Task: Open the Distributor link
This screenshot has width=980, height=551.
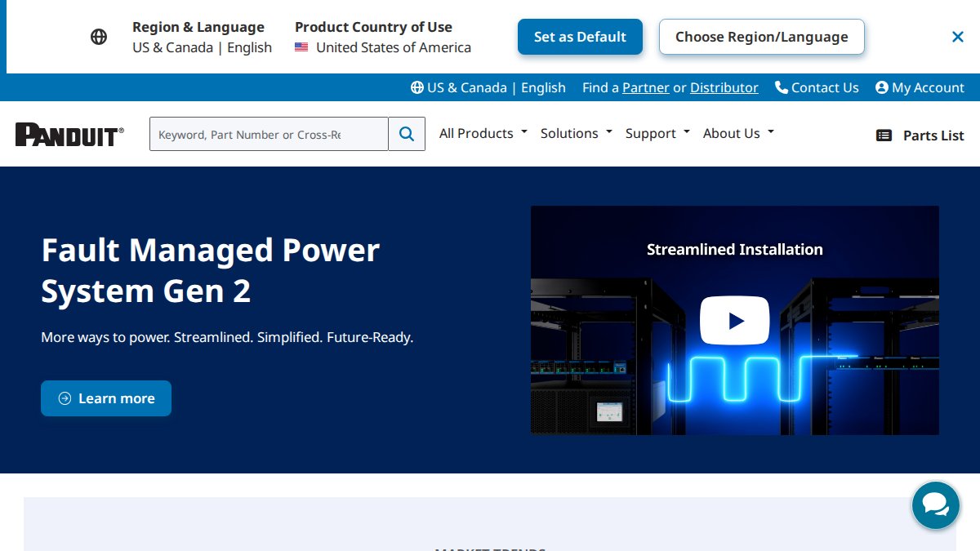Action: tap(724, 87)
